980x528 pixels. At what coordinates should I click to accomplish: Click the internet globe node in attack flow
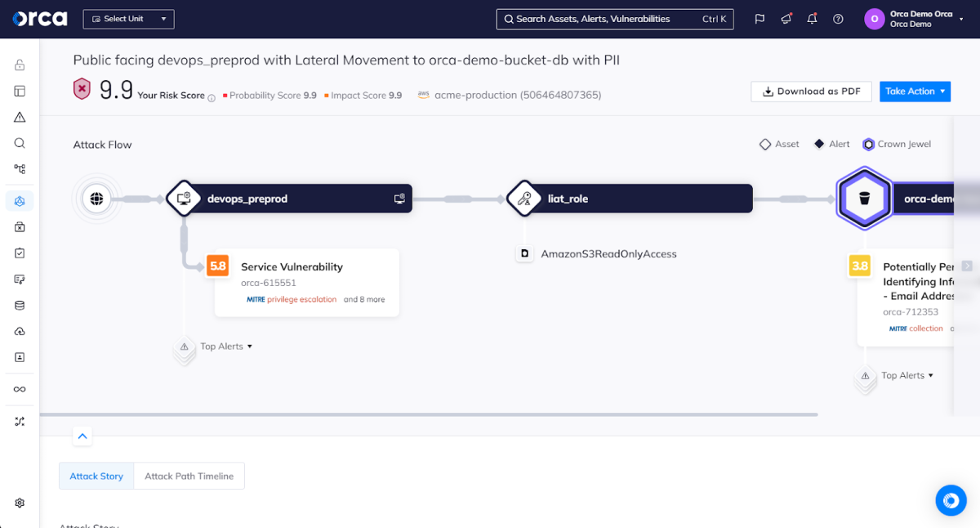96,199
